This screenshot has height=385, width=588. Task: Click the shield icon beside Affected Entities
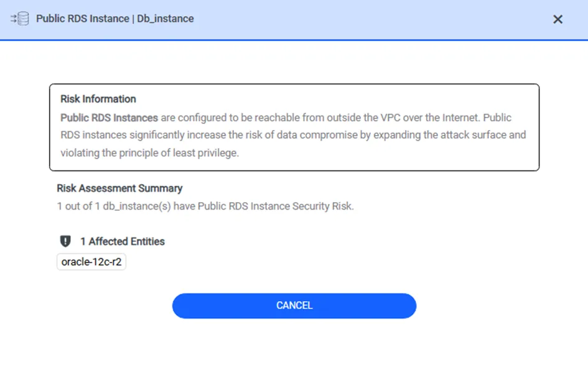(65, 241)
